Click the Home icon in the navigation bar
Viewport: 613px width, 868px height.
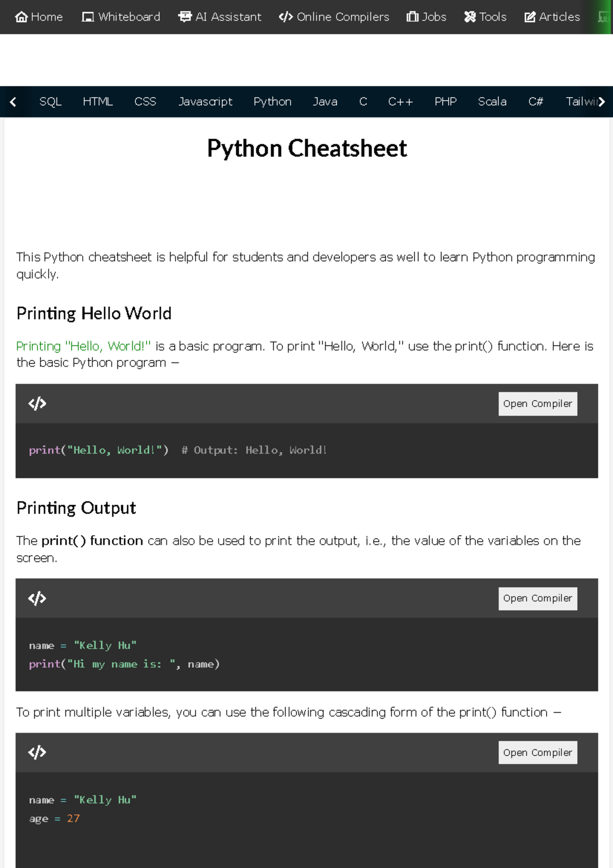tap(21, 17)
